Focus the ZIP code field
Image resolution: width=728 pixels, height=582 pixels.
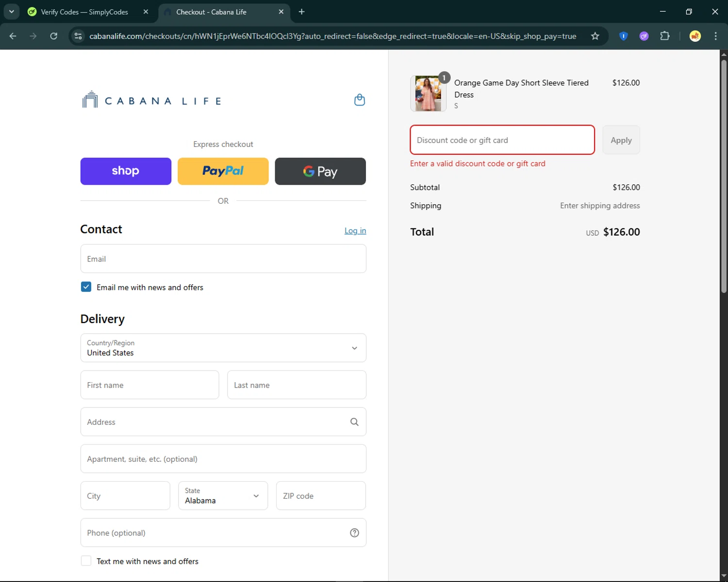[321, 496]
